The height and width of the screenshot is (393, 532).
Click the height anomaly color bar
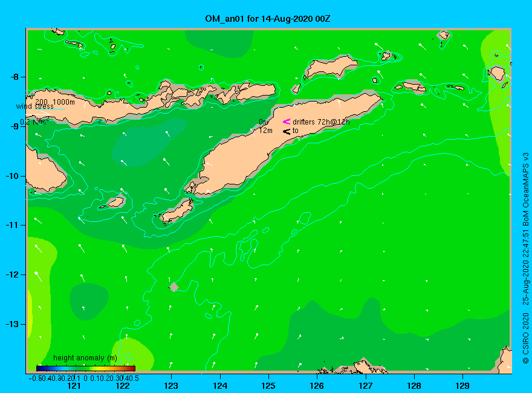[x=86, y=368]
